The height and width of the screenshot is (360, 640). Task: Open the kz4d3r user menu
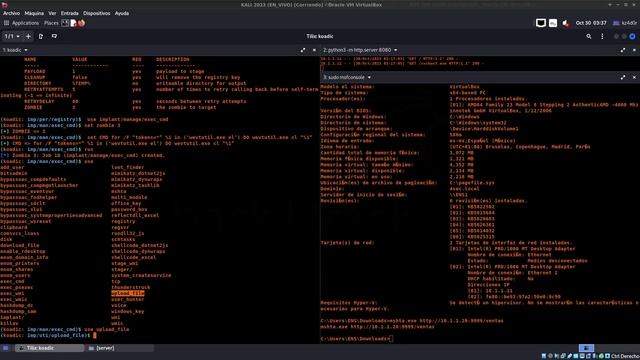pos(624,23)
